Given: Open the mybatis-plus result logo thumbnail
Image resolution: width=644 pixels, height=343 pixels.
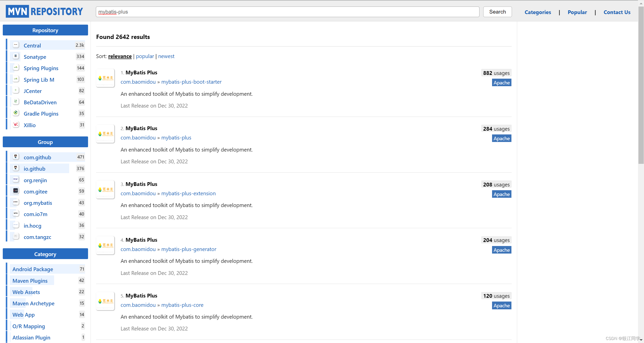Looking at the screenshot, I should (105, 134).
